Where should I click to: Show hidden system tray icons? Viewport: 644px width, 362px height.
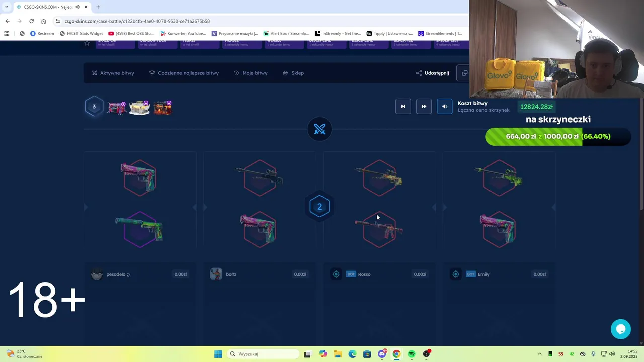click(x=539, y=354)
